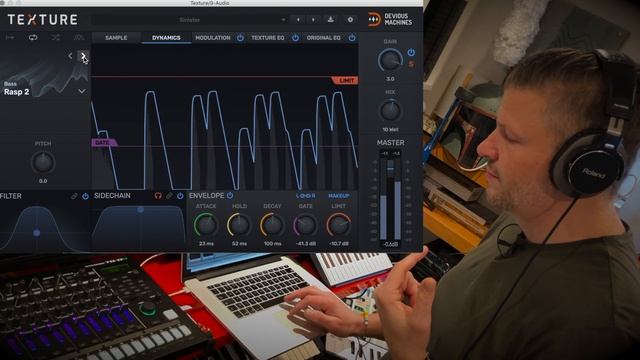640x360 pixels.
Task: Toggle the Sidechain power button
Action: [x=180, y=196]
